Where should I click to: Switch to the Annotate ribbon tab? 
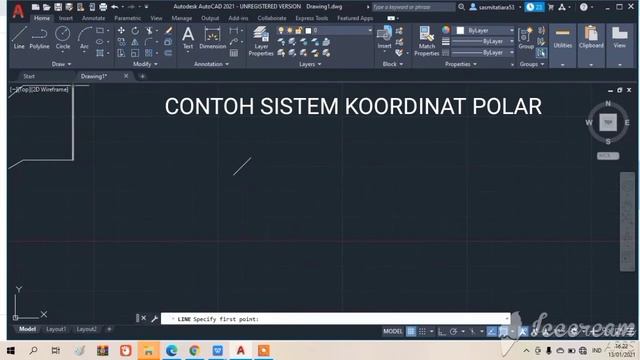[x=93, y=18]
